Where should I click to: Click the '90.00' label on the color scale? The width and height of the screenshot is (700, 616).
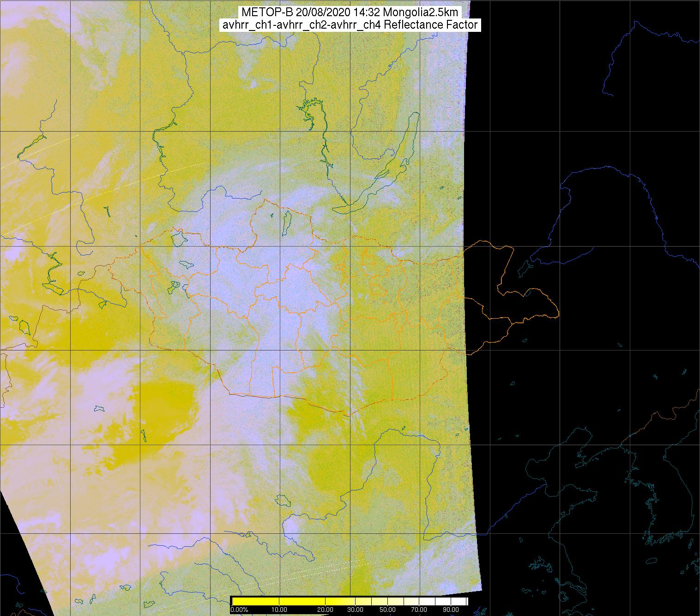[x=451, y=610]
